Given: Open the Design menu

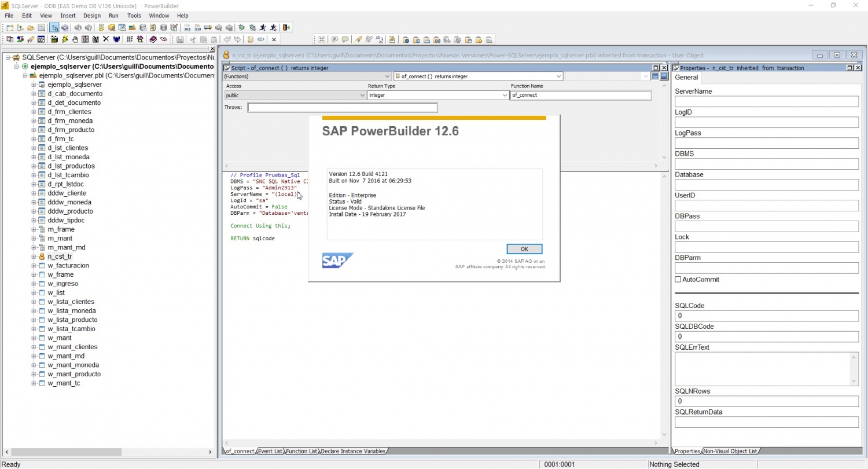Looking at the screenshot, I should 92,16.
